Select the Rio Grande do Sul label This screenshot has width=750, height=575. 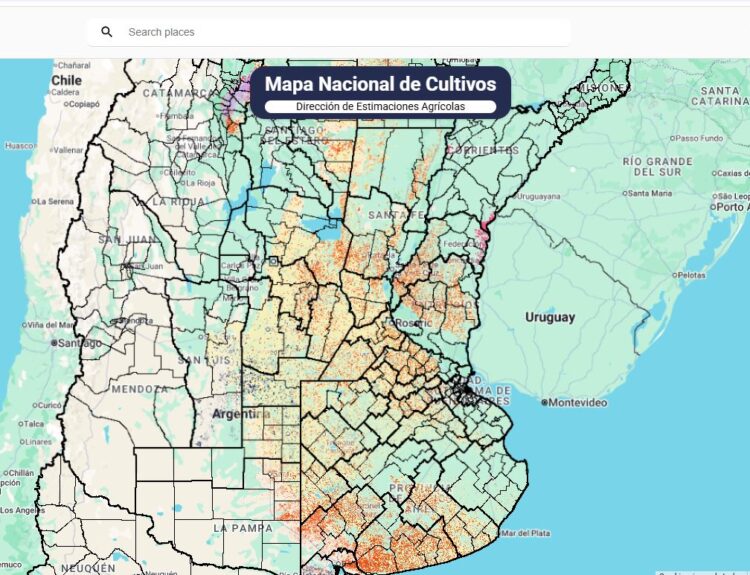point(657,166)
